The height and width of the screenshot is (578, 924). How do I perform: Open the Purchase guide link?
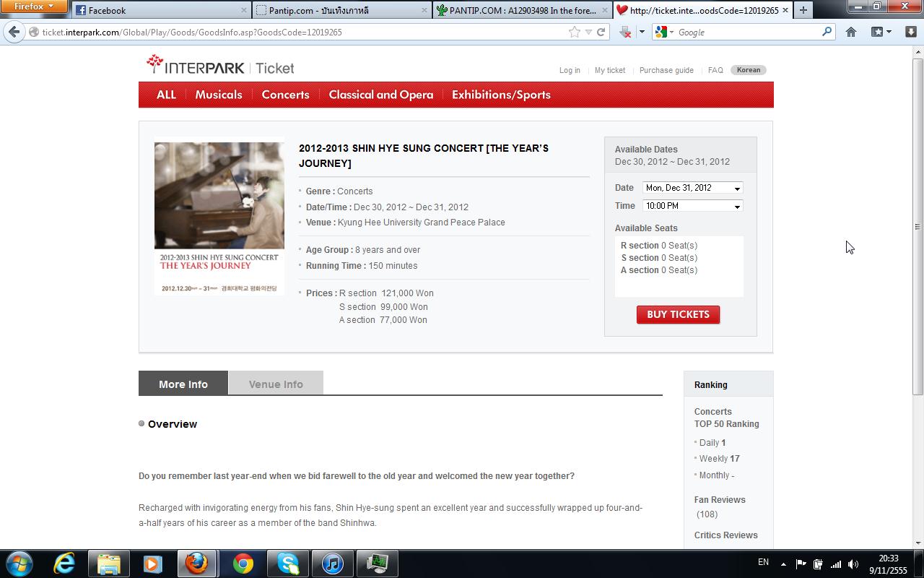tap(666, 70)
